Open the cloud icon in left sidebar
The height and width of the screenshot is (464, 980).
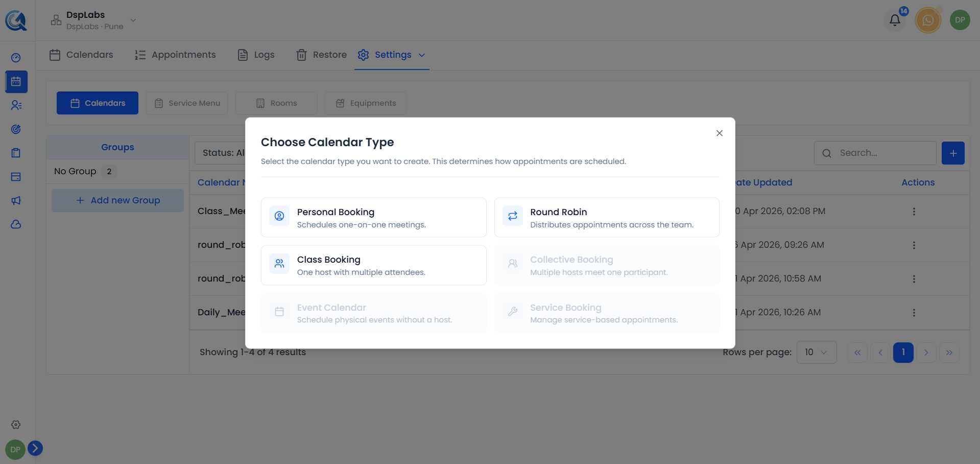click(x=16, y=224)
